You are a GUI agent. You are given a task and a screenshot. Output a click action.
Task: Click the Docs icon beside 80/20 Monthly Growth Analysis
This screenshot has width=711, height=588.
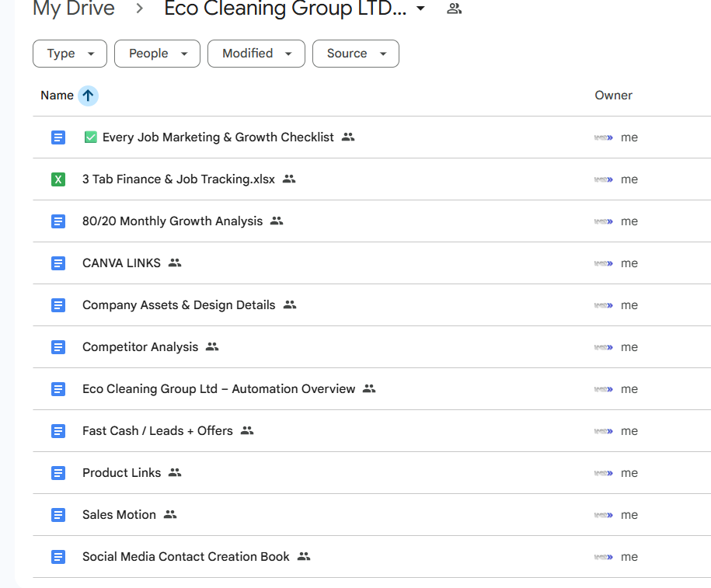(x=58, y=221)
